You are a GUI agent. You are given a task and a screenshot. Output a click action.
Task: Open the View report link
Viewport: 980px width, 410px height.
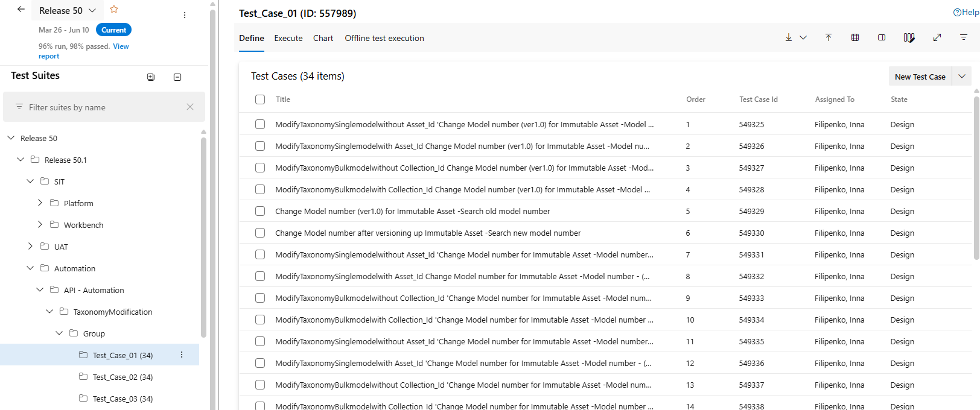pyautogui.click(x=121, y=46)
